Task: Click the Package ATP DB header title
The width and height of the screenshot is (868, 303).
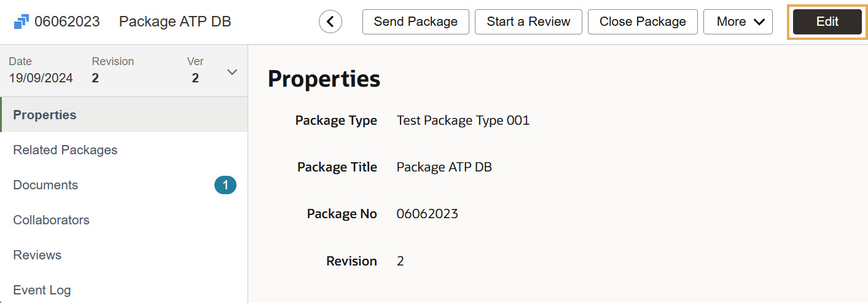Action: click(x=175, y=22)
